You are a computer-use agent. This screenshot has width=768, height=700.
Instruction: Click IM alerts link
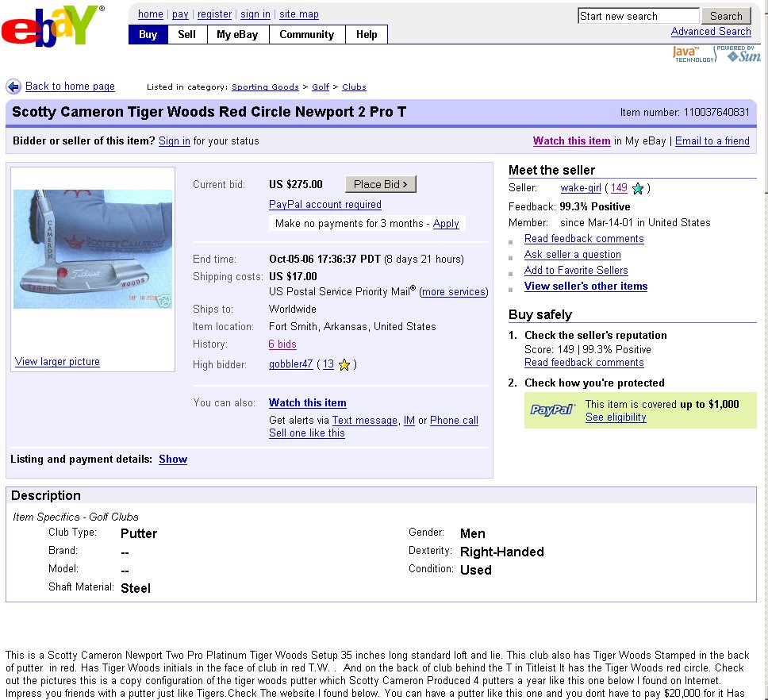(409, 421)
